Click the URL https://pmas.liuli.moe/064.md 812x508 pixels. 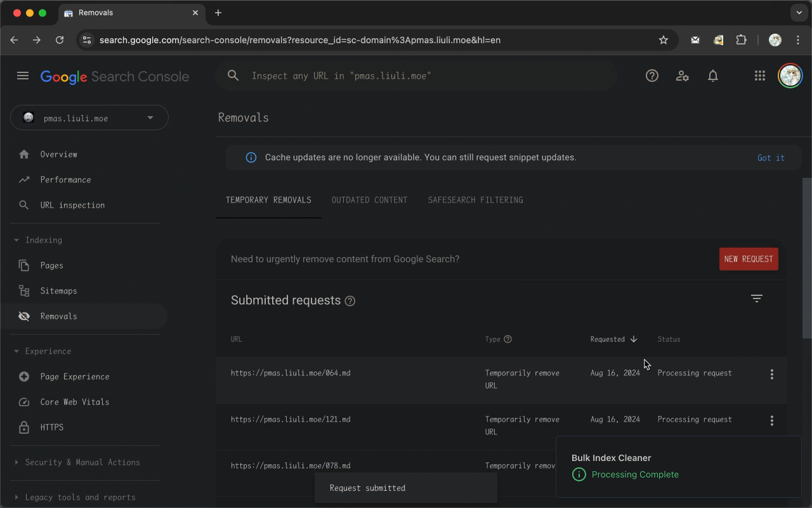click(291, 373)
